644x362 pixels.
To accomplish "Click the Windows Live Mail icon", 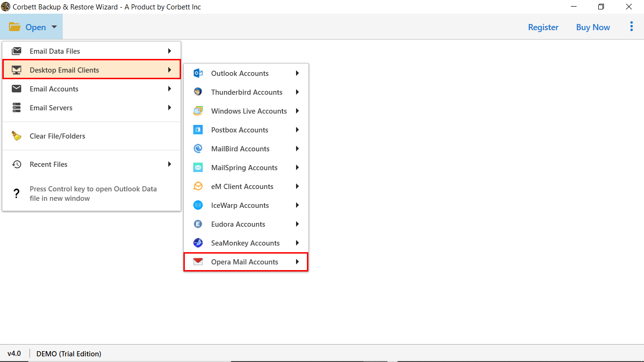I will point(198,111).
